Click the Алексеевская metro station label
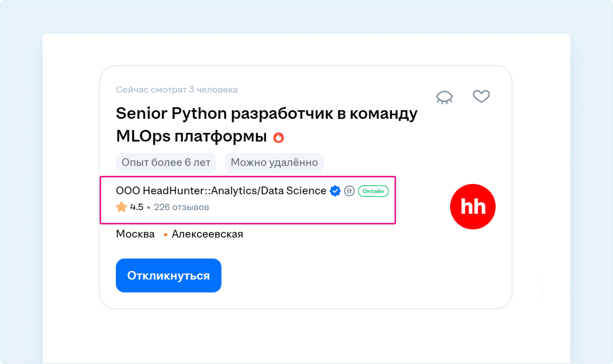This screenshot has height=364, width=613. pos(207,234)
